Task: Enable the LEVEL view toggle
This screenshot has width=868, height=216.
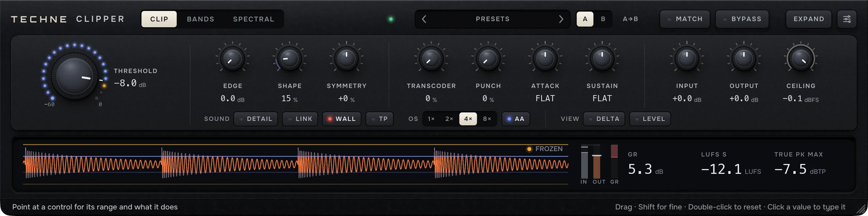Action: (x=650, y=119)
